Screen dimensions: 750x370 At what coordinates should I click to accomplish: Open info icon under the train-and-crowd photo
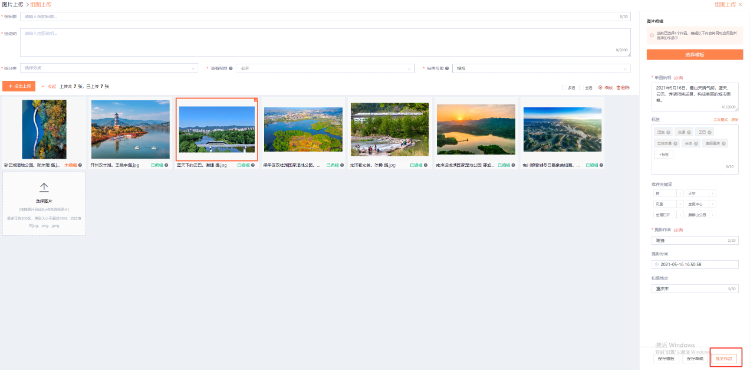coord(426,165)
